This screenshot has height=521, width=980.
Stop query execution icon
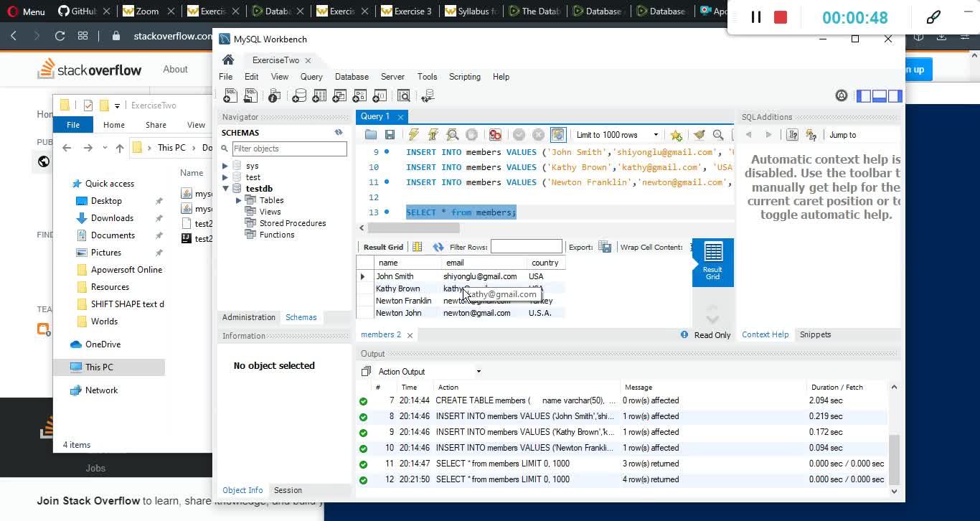(471, 135)
